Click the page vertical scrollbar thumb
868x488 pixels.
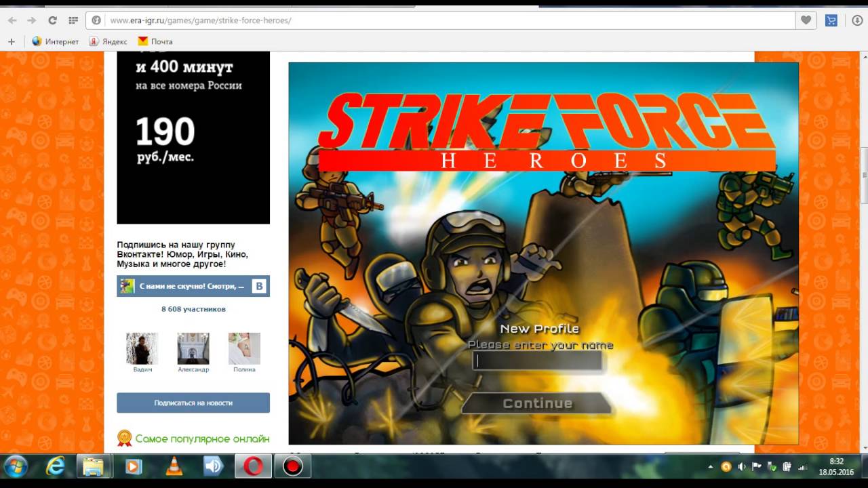click(x=864, y=175)
